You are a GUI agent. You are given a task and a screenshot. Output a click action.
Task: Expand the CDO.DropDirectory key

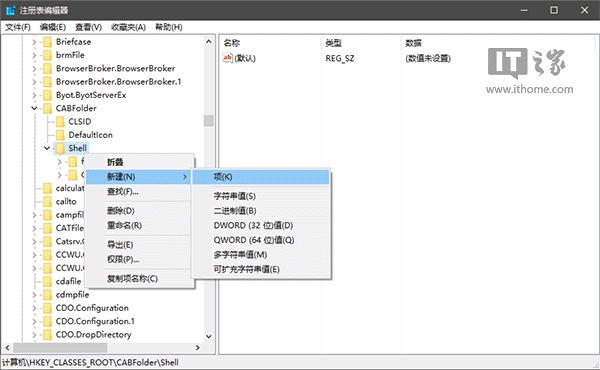coord(34,335)
